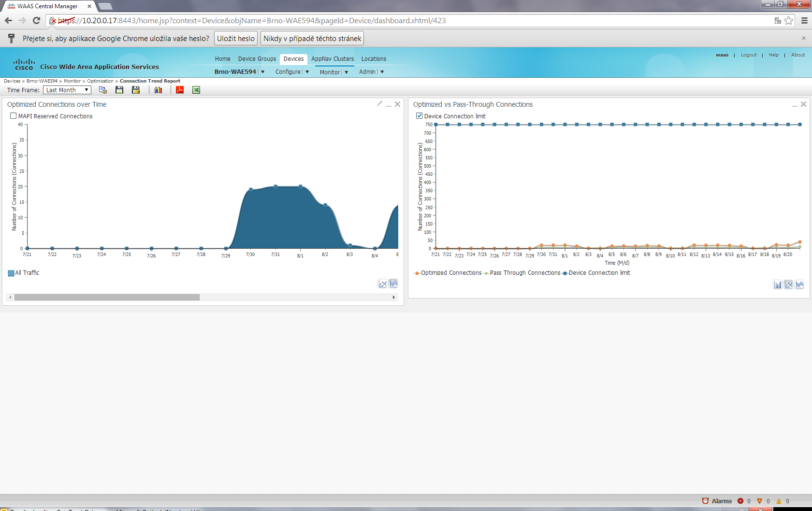The height and width of the screenshot is (511, 812).
Task: Export report to PDF icon
Action: pyautogui.click(x=180, y=90)
